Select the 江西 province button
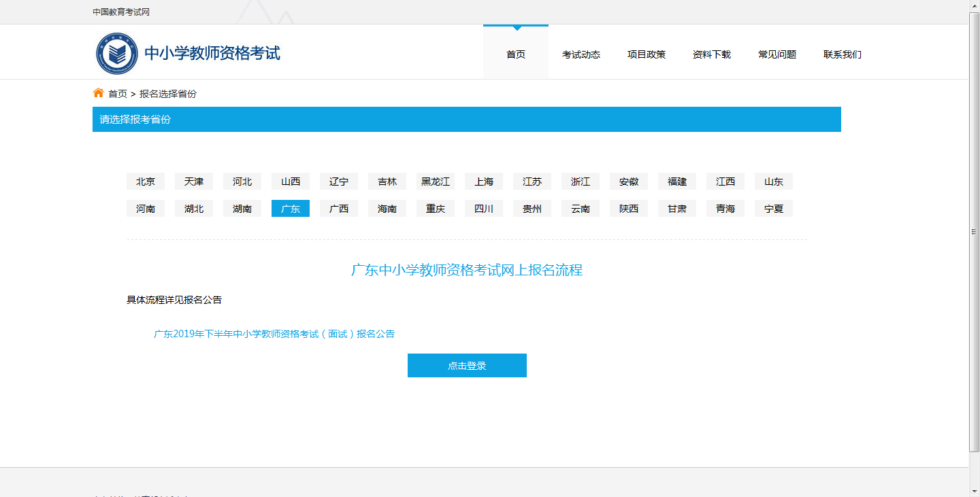Viewport: 980px width, 497px height. (725, 182)
